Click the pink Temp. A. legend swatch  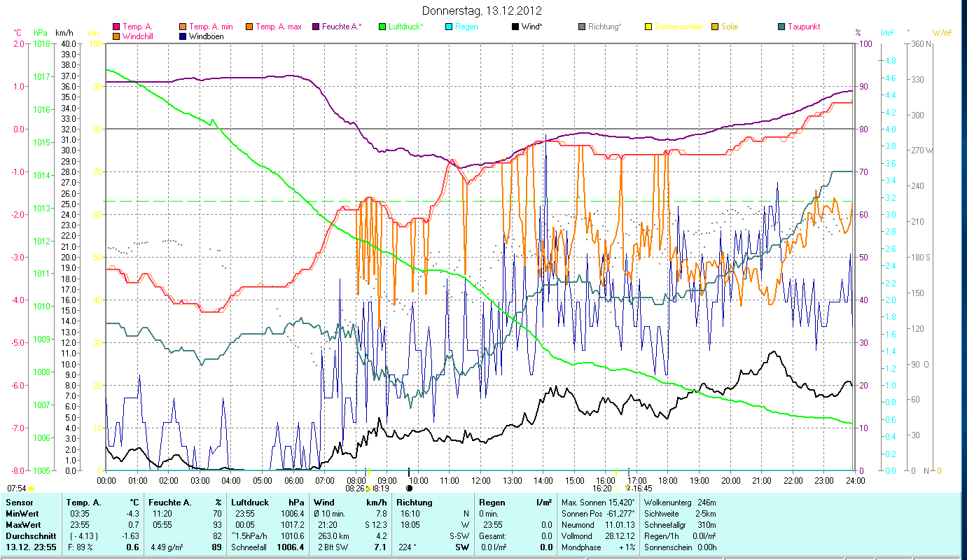[116, 27]
